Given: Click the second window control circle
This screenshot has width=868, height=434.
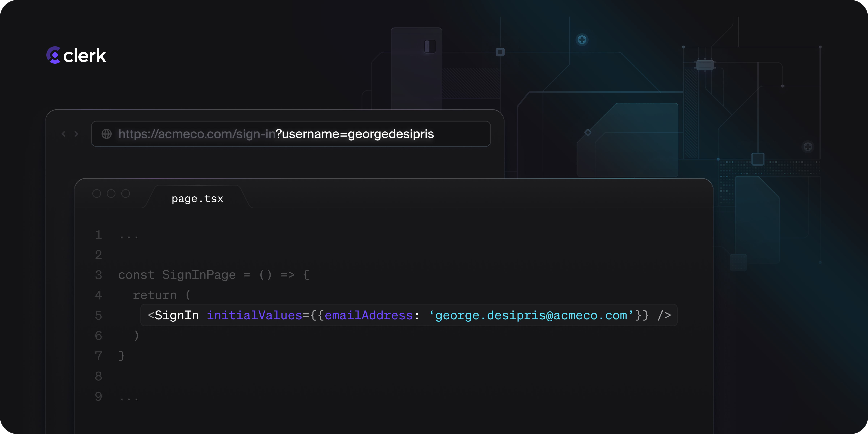Looking at the screenshot, I should click(111, 194).
